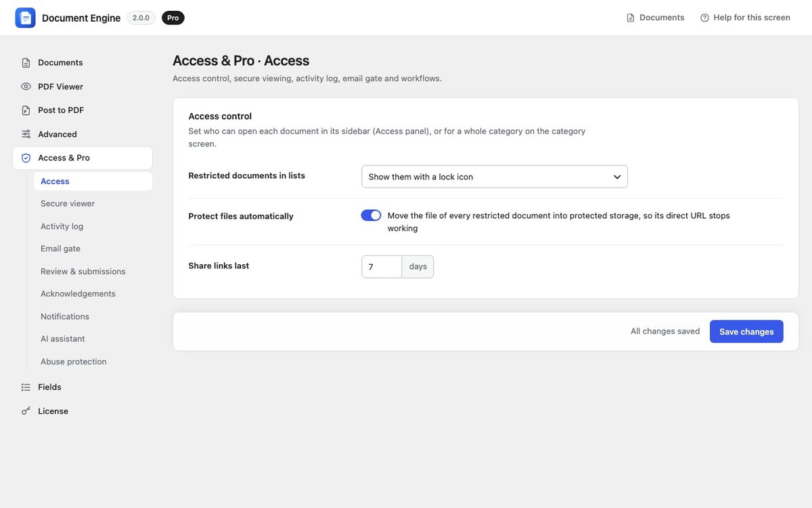Viewport: 812px width, 508px height.
Task: Click the Share links last days field
Action: [382, 267]
